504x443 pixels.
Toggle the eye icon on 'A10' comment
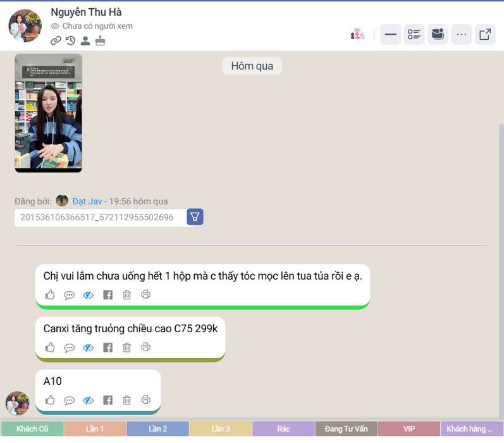tap(89, 400)
